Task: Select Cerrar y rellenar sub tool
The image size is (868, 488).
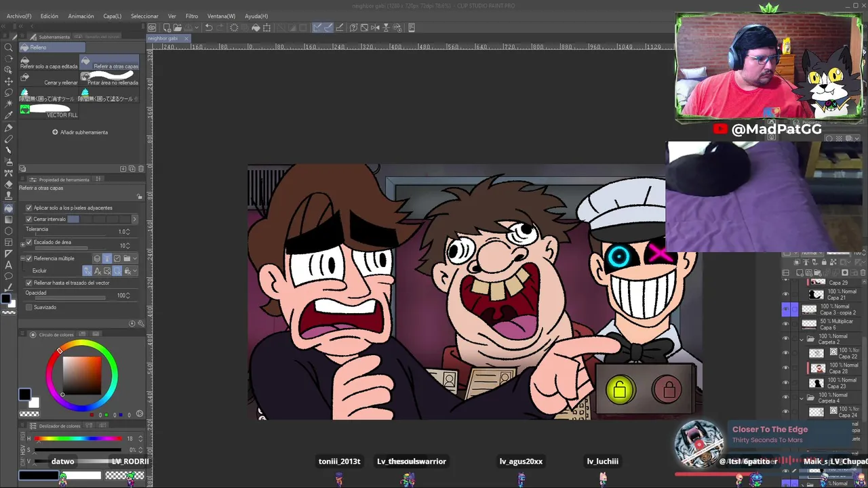Action: (49, 79)
